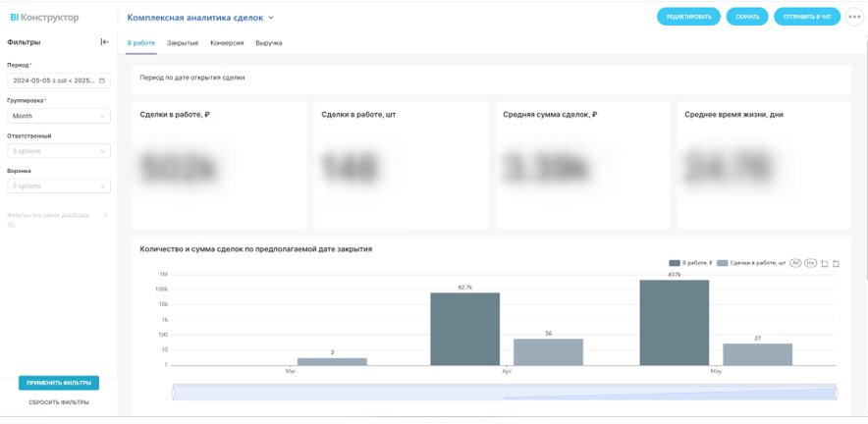The image size is (868, 424).
Task: Click the Среднее время жизни, дни card title
Action: (x=734, y=115)
